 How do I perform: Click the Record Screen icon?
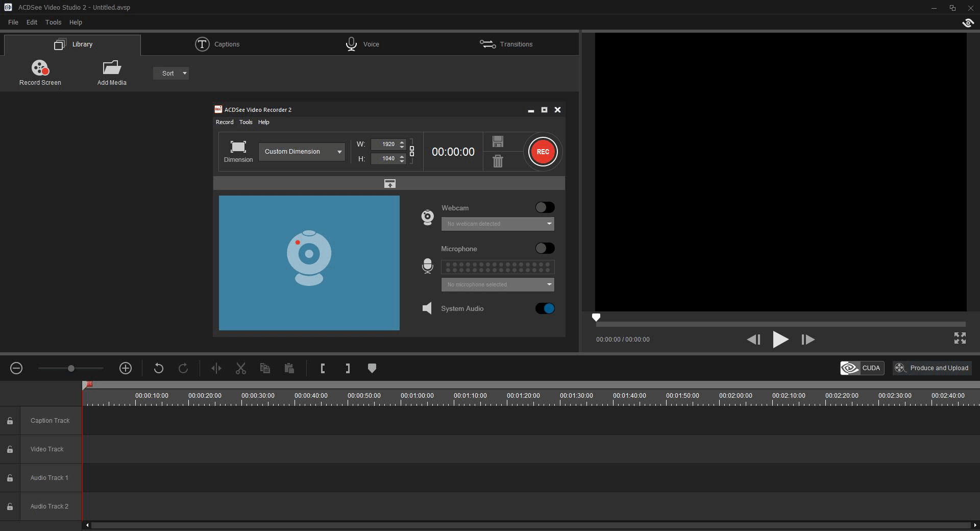point(40,68)
